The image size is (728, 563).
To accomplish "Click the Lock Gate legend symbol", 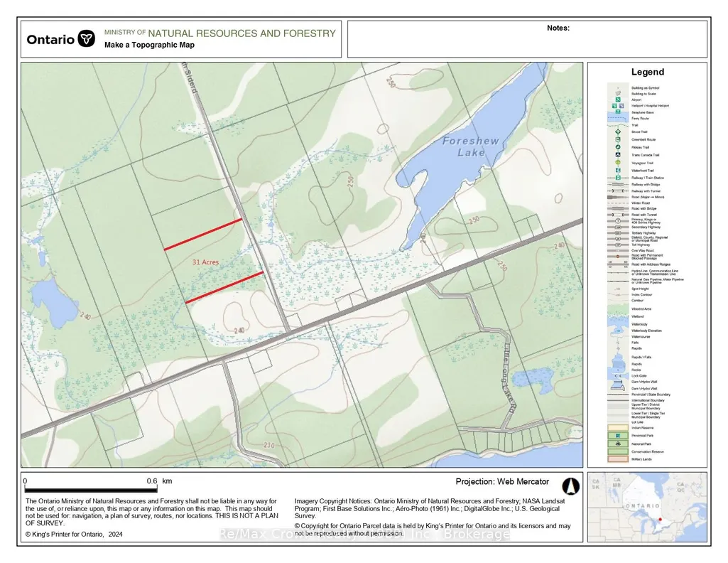I will (x=618, y=376).
